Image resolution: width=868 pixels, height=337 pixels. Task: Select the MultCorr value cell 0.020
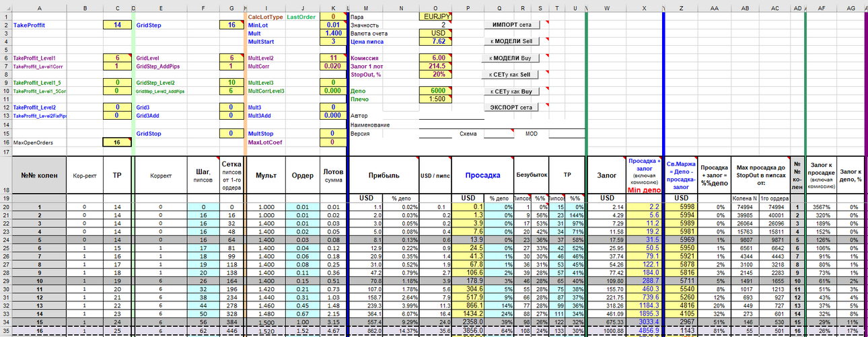pyautogui.click(x=332, y=66)
